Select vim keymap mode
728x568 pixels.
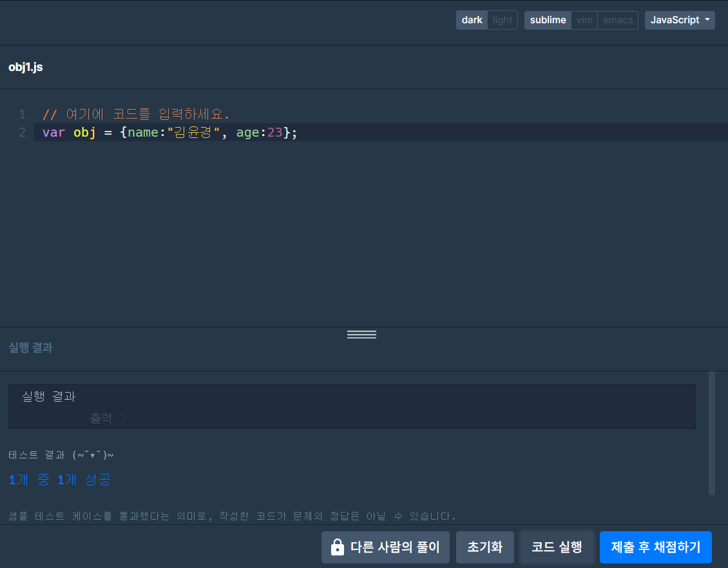[584, 20]
